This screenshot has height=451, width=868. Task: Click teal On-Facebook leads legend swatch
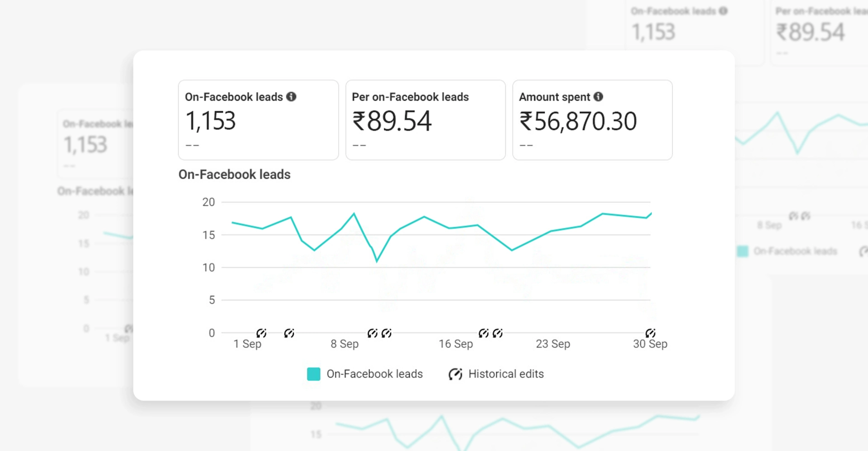pyautogui.click(x=314, y=374)
